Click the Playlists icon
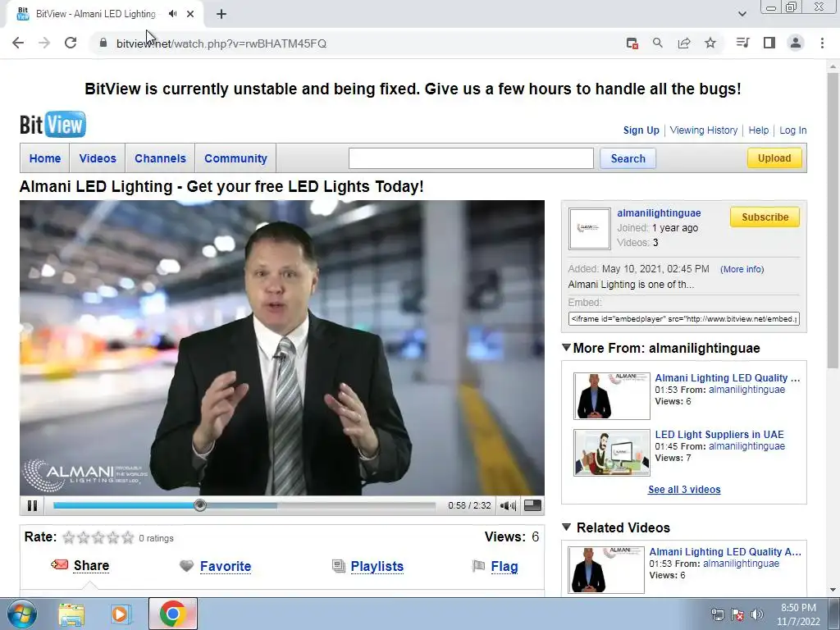The width and height of the screenshot is (840, 630). [339, 566]
